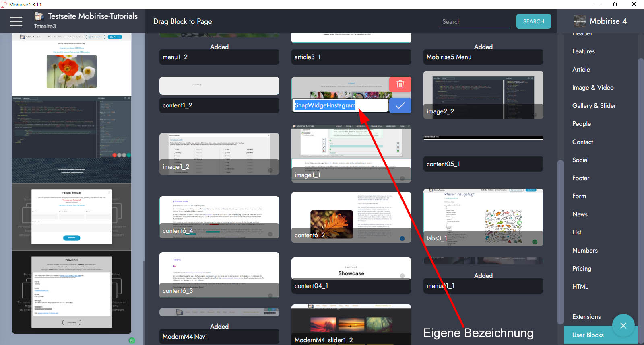Choose the content05_1 block
This screenshot has height=345, width=644.
483,164
